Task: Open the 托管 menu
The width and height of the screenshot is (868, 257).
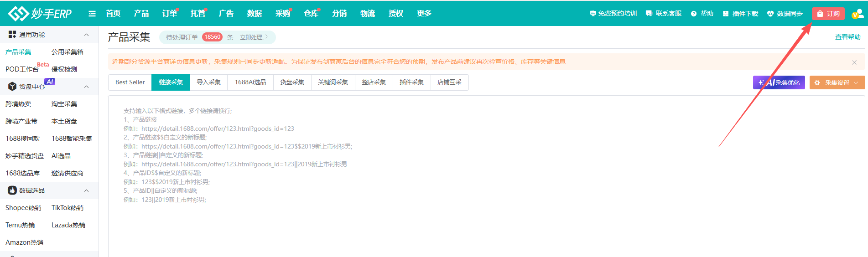Action: (x=198, y=13)
